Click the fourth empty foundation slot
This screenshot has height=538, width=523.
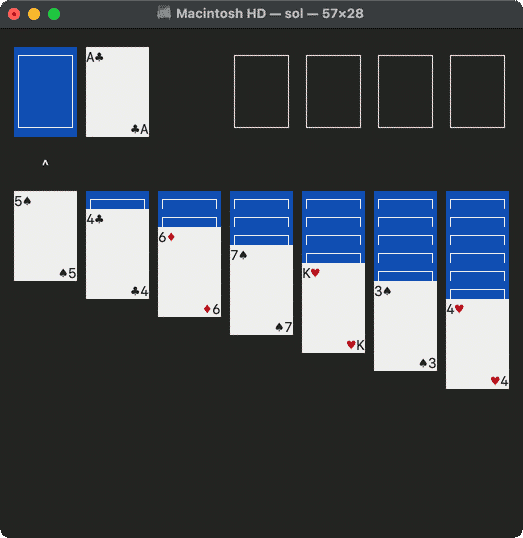pos(478,92)
